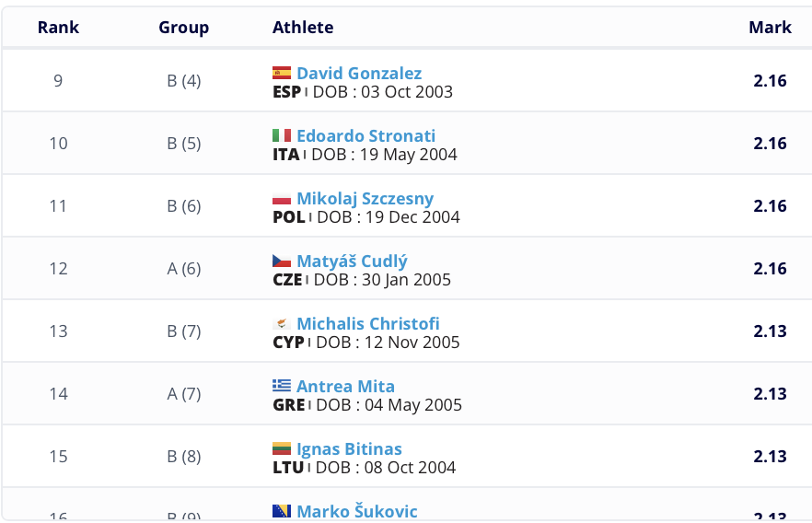This screenshot has width=812, height=523.
Task: Open David Gonzalez athlete profile
Action: pos(359,73)
